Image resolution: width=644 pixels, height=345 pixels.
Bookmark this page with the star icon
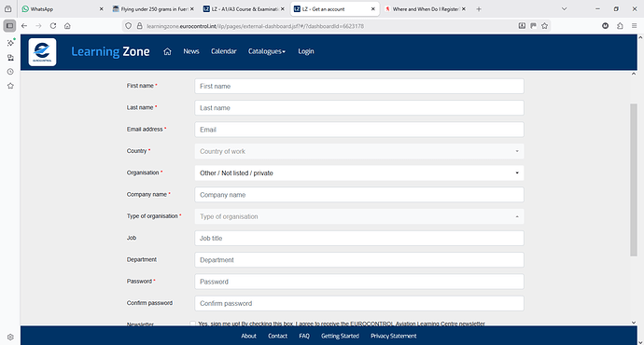(x=545, y=26)
